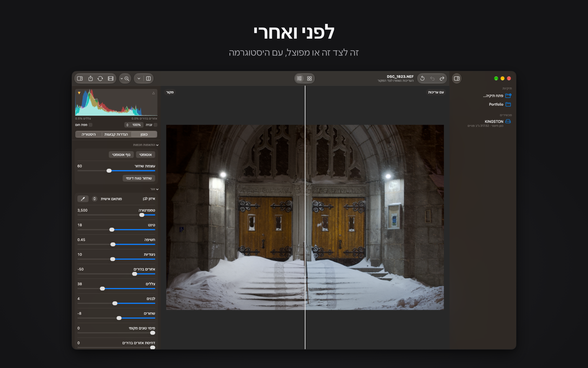The height and width of the screenshot is (368, 588).
Task: Enable the זברה zebra checkbox
Action: point(156,125)
